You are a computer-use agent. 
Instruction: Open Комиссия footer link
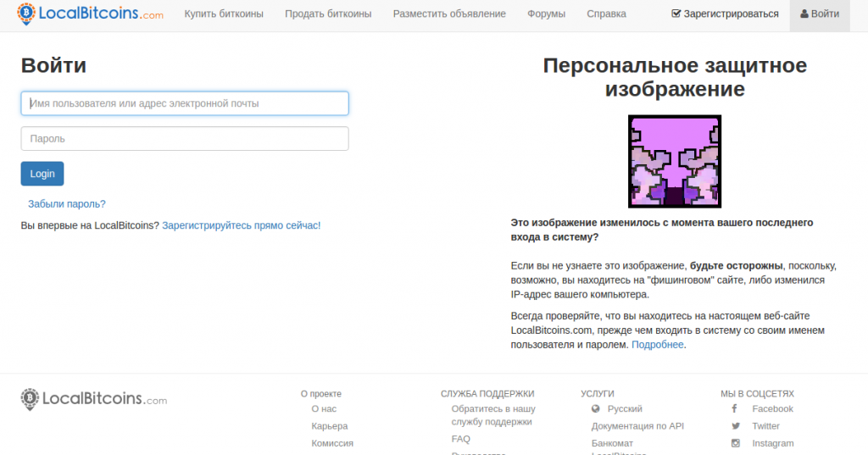[x=332, y=443]
